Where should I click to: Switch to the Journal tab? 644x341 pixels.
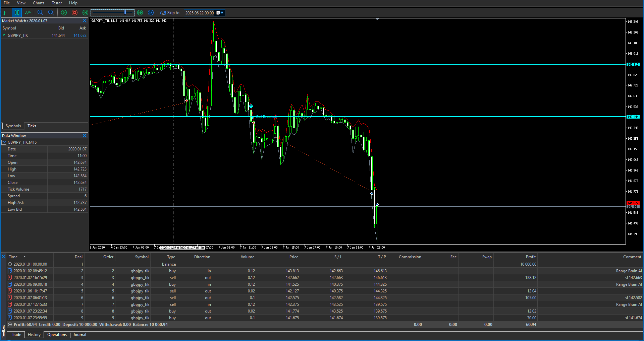[x=79, y=335]
